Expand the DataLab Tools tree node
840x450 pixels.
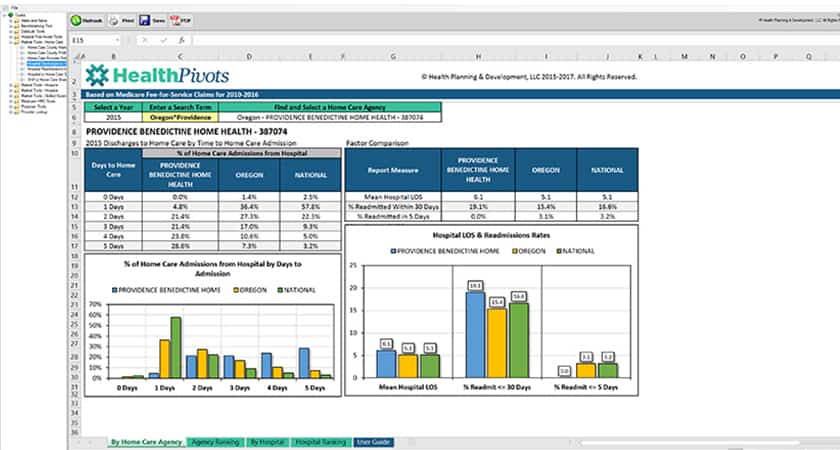[x=11, y=31]
